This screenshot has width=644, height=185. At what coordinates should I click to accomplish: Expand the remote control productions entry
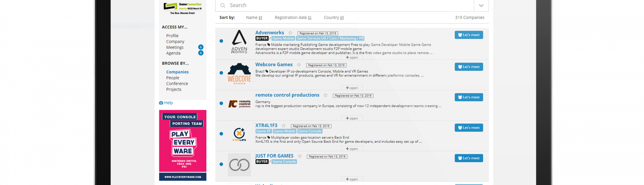pyautogui.click(x=352, y=118)
